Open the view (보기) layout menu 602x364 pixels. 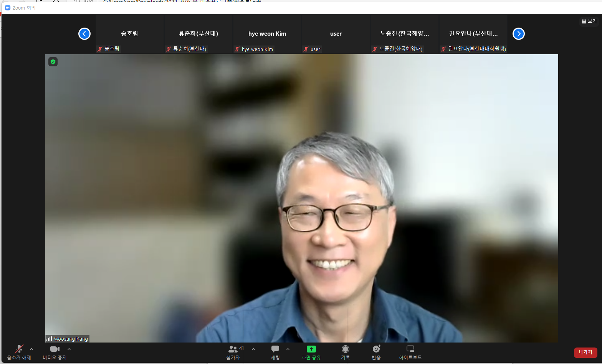(589, 21)
